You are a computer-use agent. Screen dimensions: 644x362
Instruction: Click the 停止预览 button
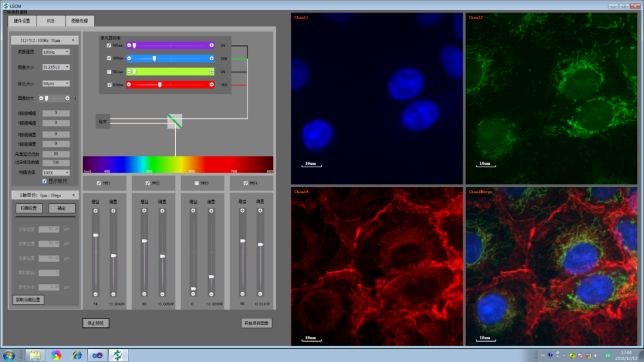click(96, 323)
